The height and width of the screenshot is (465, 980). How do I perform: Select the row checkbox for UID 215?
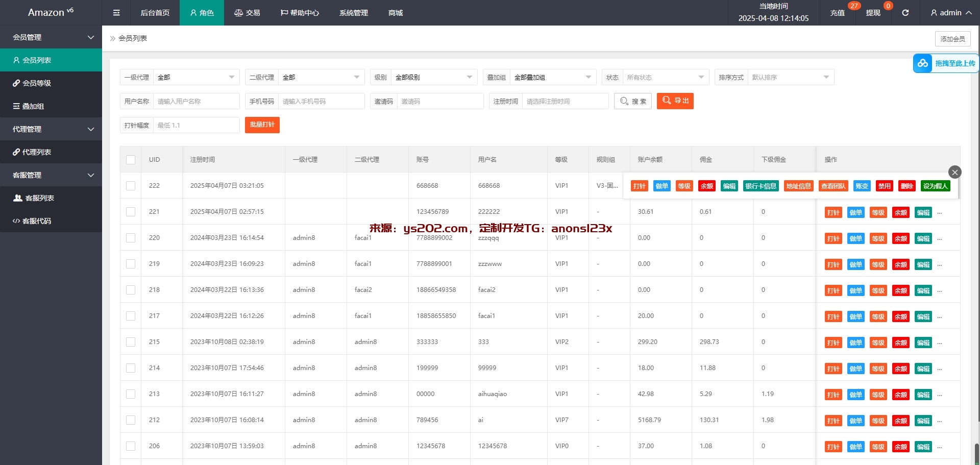click(131, 342)
